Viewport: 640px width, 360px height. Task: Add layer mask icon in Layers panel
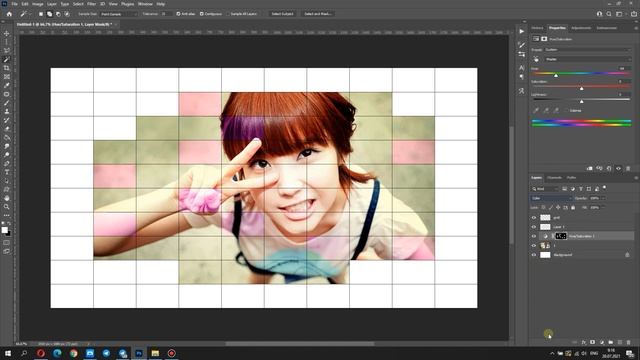[593, 342]
